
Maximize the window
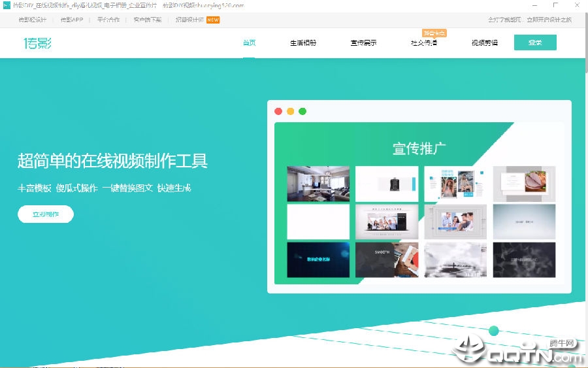pos(555,5)
